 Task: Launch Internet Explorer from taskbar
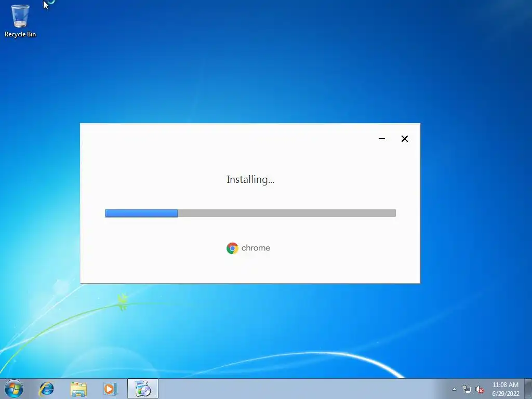(46, 389)
